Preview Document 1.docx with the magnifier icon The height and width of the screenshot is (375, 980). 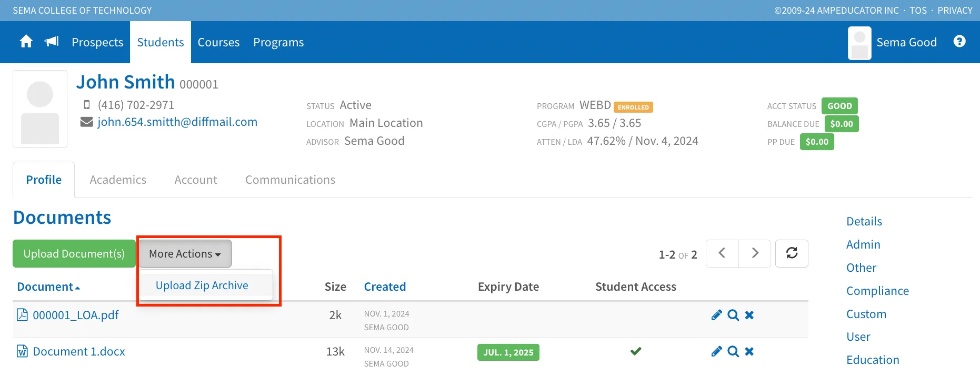(733, 351)
